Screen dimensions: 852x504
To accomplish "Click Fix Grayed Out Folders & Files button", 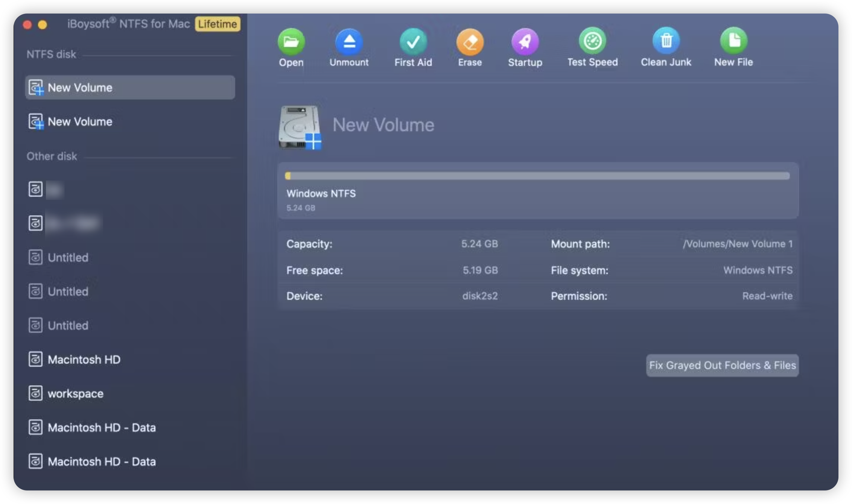I will click(722, 365).
